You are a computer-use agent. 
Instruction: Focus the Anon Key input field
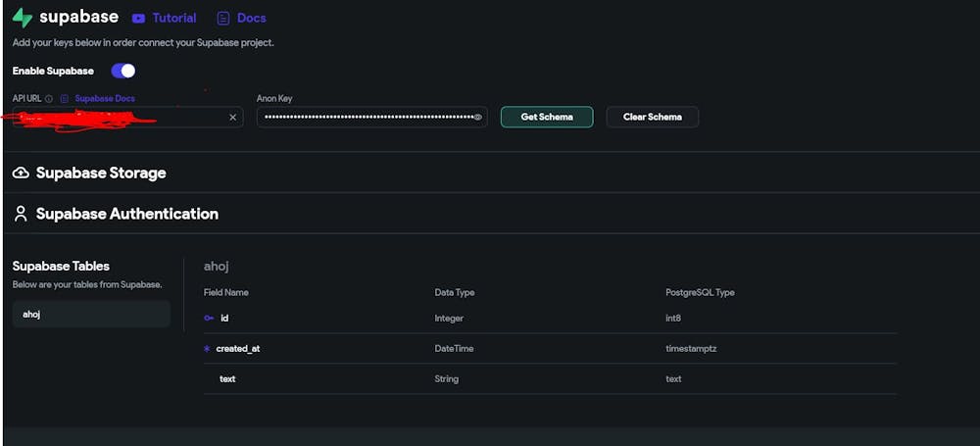371,117
